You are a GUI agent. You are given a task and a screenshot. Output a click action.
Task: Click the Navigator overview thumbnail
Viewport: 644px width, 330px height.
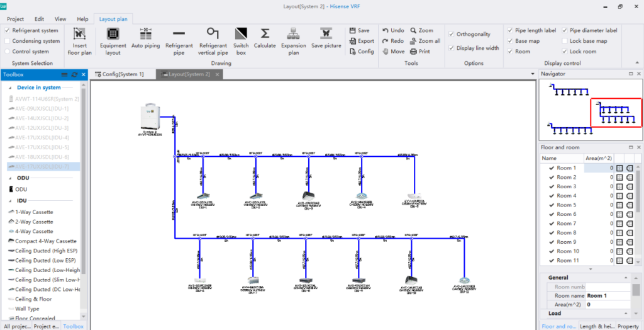(x=590, y=110)
